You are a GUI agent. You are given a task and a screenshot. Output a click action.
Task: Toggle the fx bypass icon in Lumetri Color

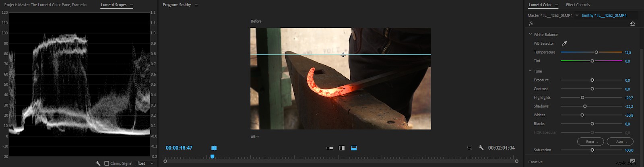(531, 24)
